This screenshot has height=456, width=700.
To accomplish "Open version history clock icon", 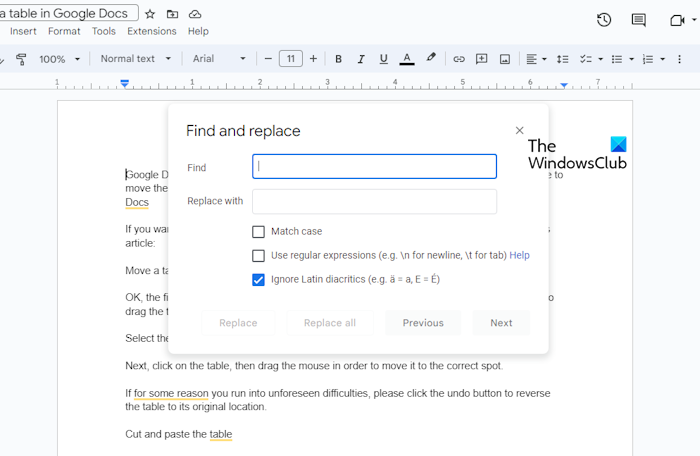I will pyautogui.click(x=604, y=20).
